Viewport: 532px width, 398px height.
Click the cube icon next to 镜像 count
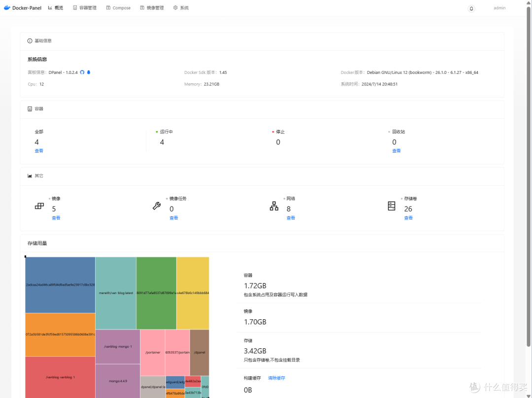pyautogui.click(x=39, y=206)
